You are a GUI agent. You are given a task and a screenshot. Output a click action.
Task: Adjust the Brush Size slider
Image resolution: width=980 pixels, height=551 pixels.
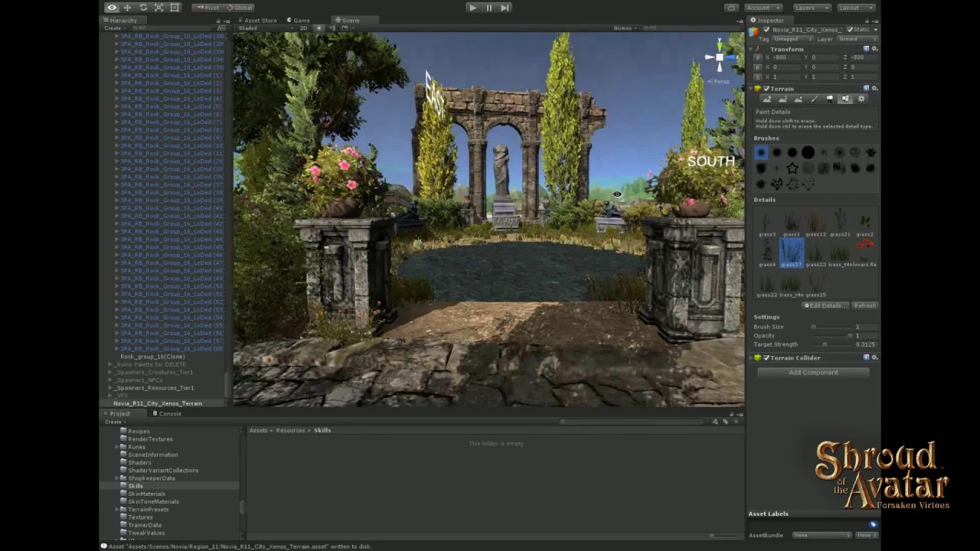(831, 327)
